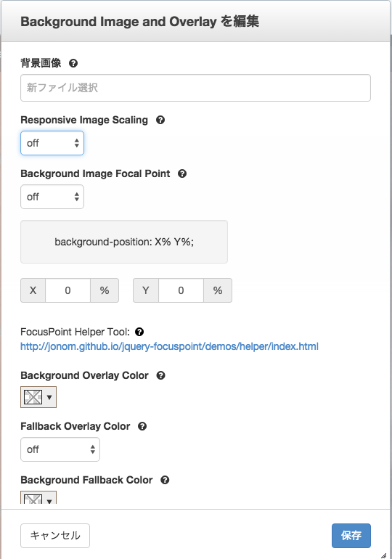Click help icon next to 背景画像
The width and height of the screenshot is (392, 559).
click(x=73, y=63)
